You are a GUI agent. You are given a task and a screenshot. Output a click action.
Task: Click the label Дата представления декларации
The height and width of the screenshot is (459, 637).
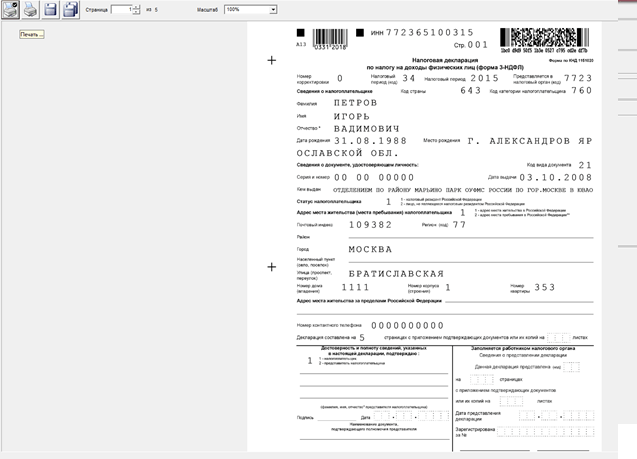tap(478, 416)
